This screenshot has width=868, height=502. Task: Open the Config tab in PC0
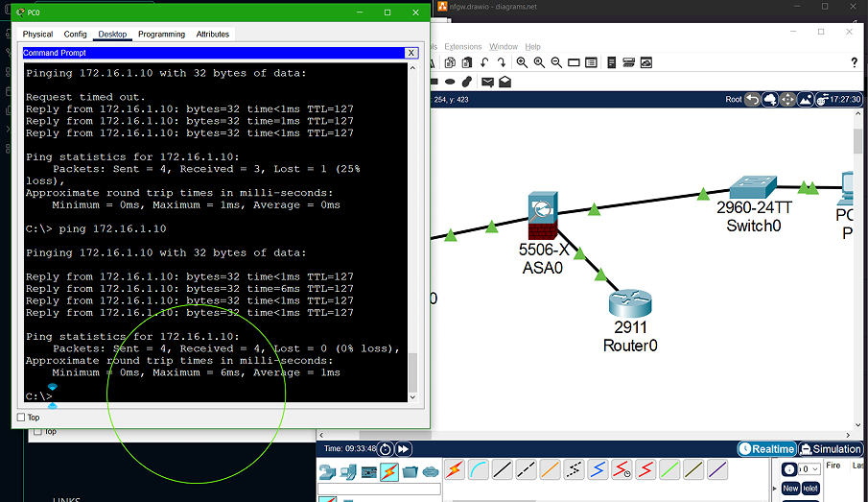tap(75, 35)
